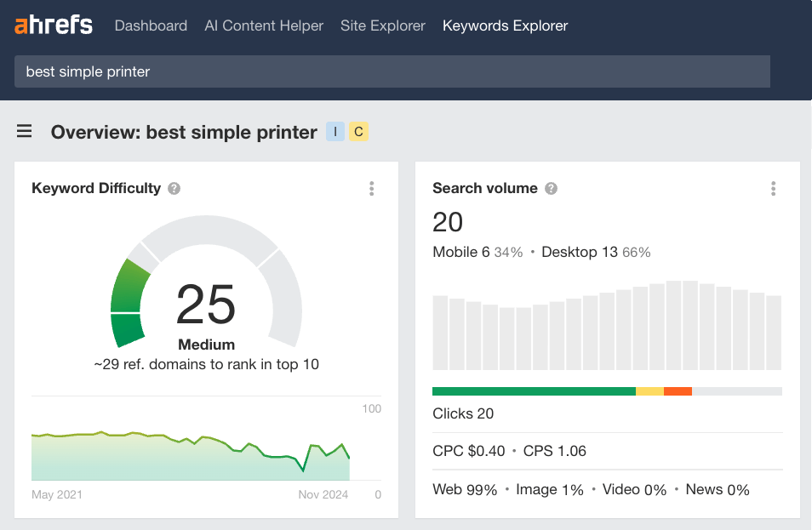Open Site Explorer

tap(382, 26)
